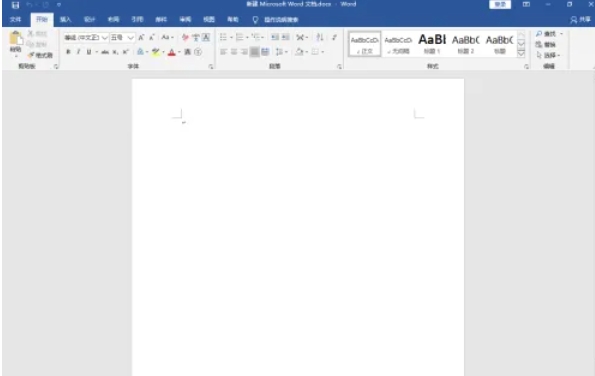
Task: Click the Character Border icon
Action: (x=206, y=37)
